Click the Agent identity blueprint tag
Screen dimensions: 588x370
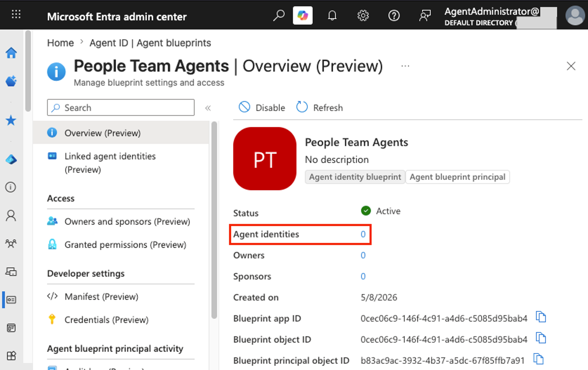click(355, 177)
